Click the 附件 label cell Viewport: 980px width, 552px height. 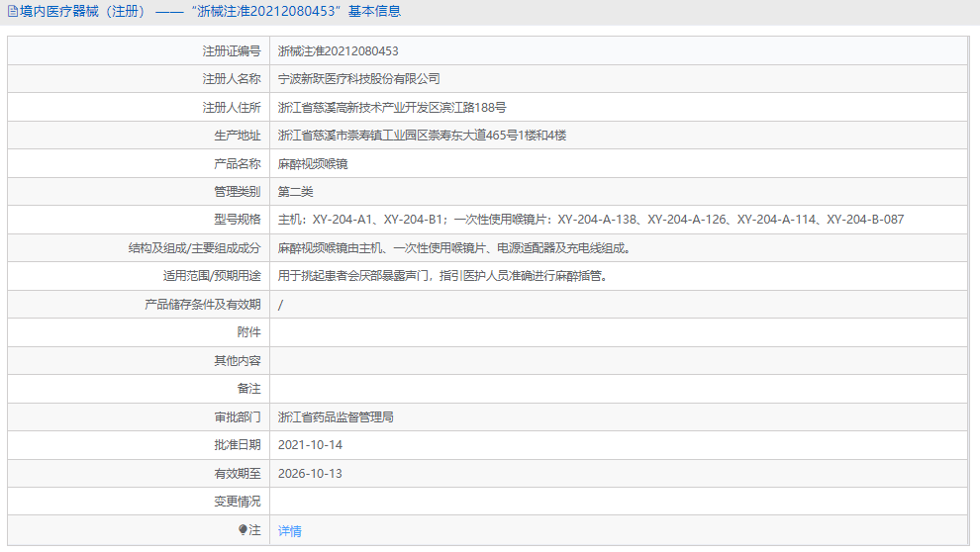click(x=139, y=332)
